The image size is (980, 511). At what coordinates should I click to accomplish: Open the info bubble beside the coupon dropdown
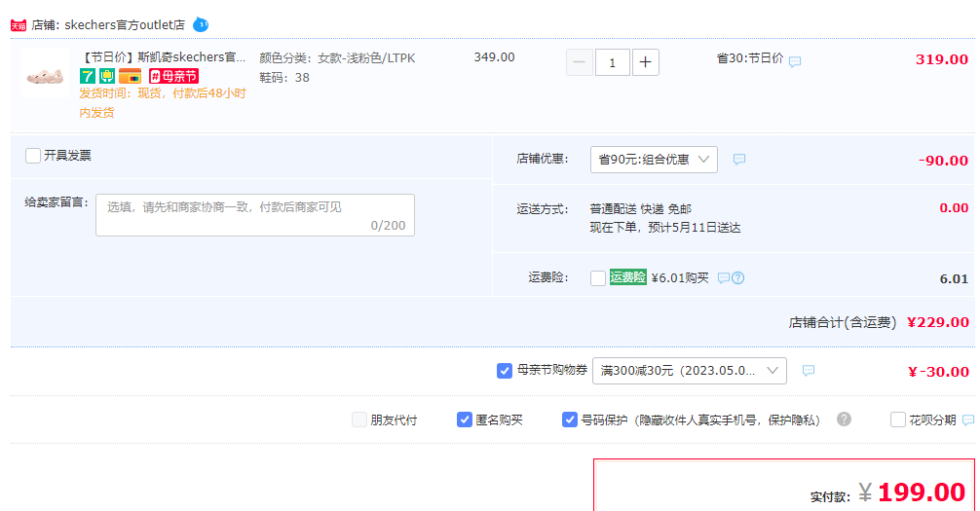coord(809,371)
